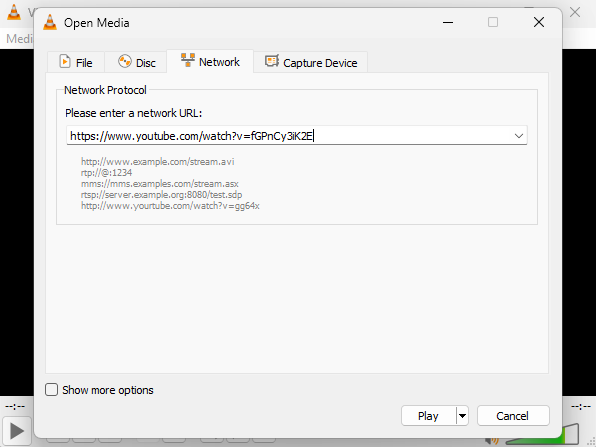Click the VLC mute speaker icon
The height and width of the screenshot is (447, 596).
pyautogui.click(x=493, y=441)
